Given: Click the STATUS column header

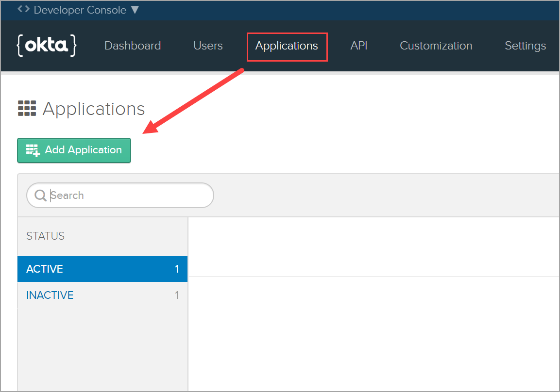Looking at the screenshot, I should (45, 236).
